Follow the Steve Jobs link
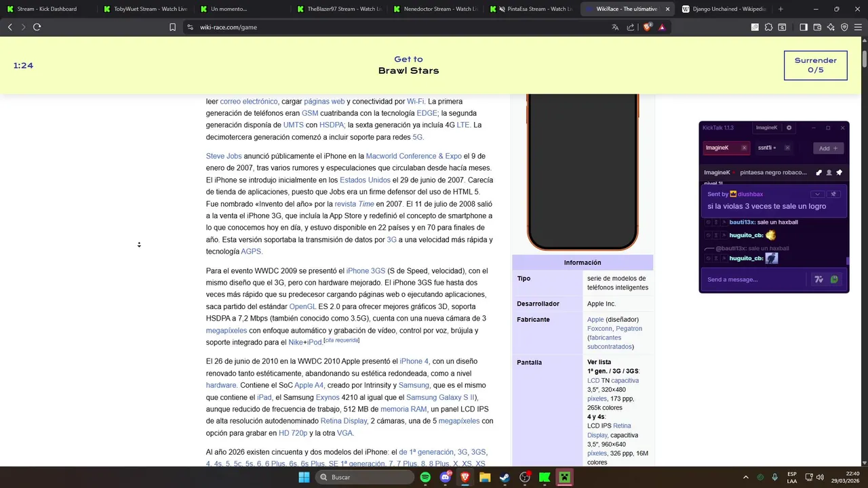The image size is (868, 488). 224,156
